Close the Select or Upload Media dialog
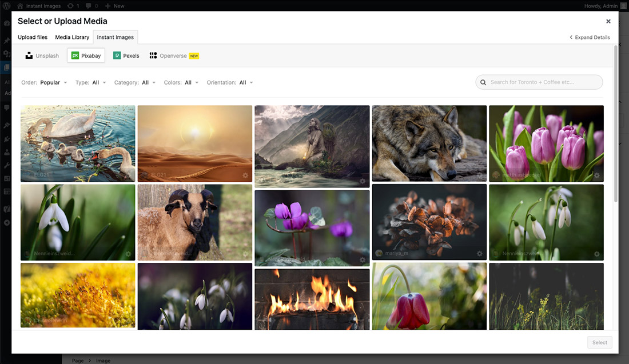Viewport: 629px width, 364px height. tap(608, 21)
